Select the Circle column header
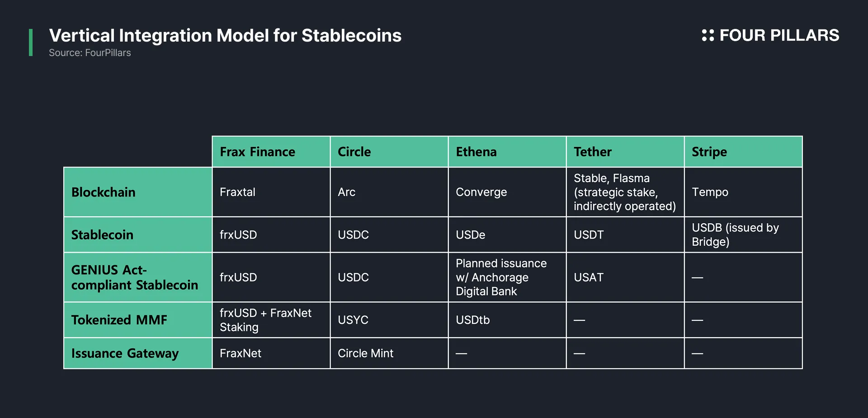868x418 pixels. point(354,152)
